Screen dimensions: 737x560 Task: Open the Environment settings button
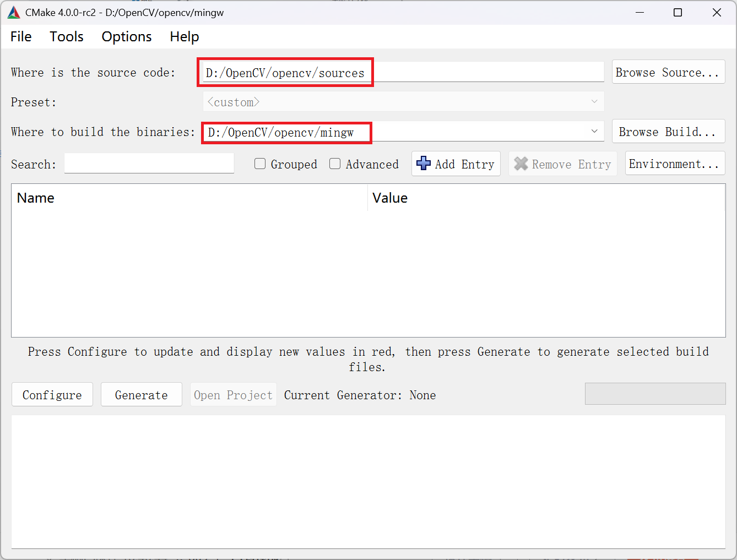pyautogui.click(x=675, y=164)
